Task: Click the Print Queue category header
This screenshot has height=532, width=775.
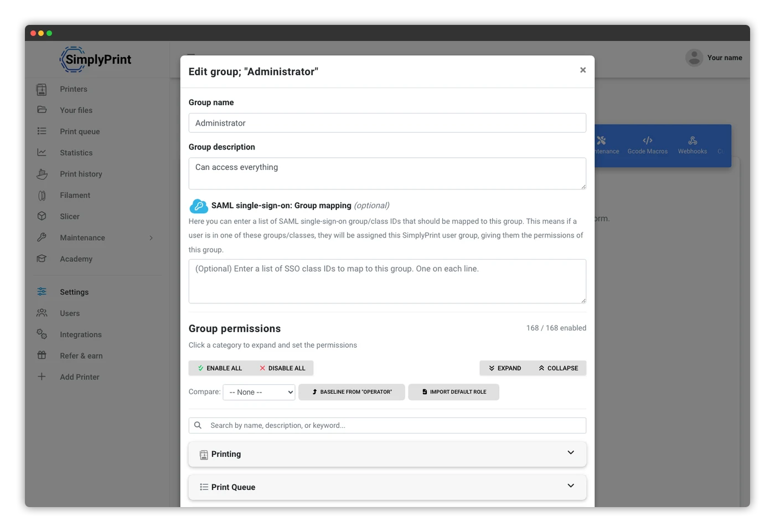Action: click(x=387, y=487)
